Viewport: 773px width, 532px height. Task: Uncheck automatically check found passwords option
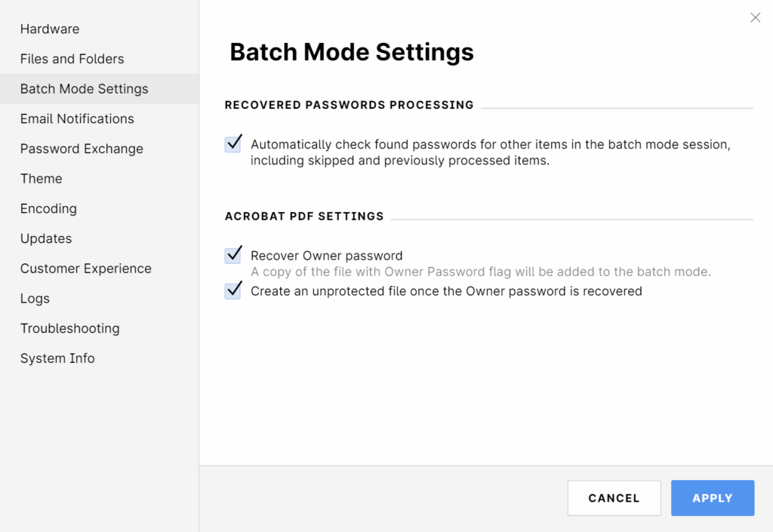coord(233,144)
